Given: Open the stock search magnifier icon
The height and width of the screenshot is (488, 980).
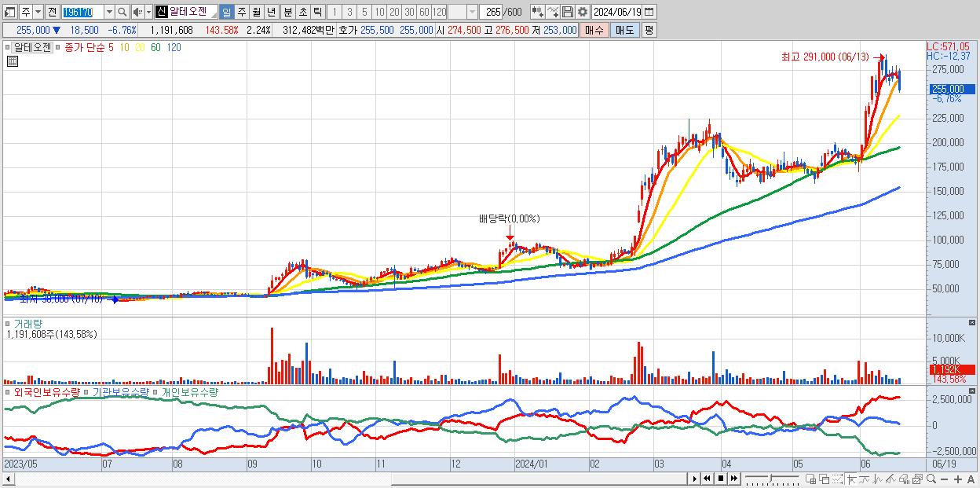Looking at the screenshot, I should [122, 12].
